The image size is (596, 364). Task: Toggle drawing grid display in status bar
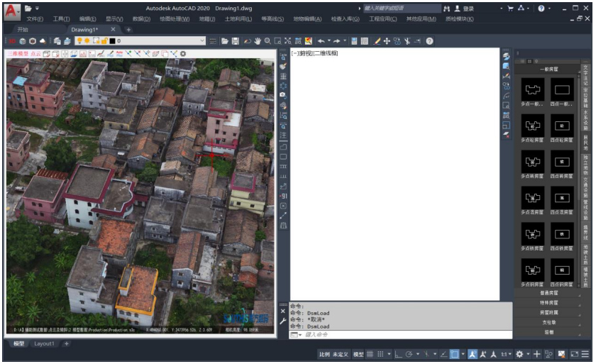370,353
